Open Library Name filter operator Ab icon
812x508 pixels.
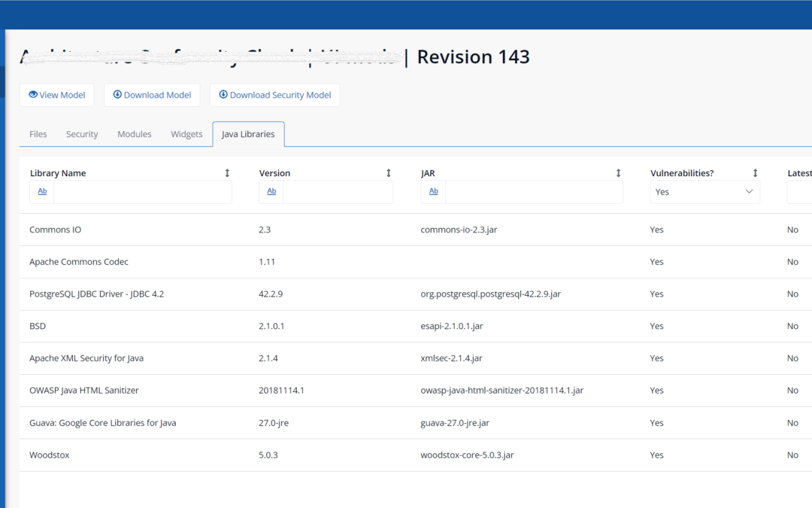42,191
